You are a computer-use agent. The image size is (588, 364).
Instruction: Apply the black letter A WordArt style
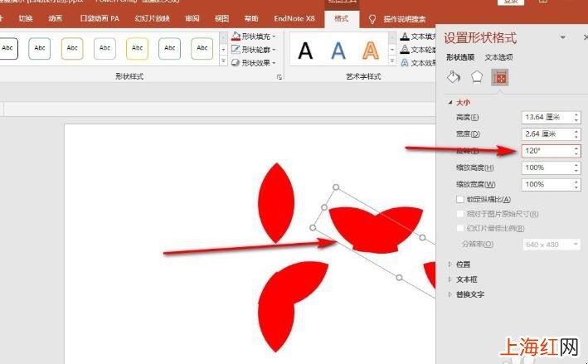coord(305,51)
